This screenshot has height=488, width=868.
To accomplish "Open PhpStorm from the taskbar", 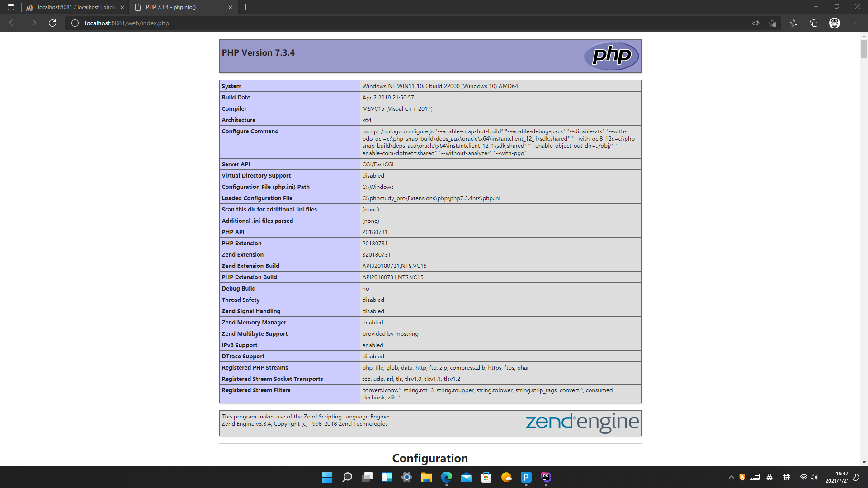I will pyautogui.click(x=546, y=477).
